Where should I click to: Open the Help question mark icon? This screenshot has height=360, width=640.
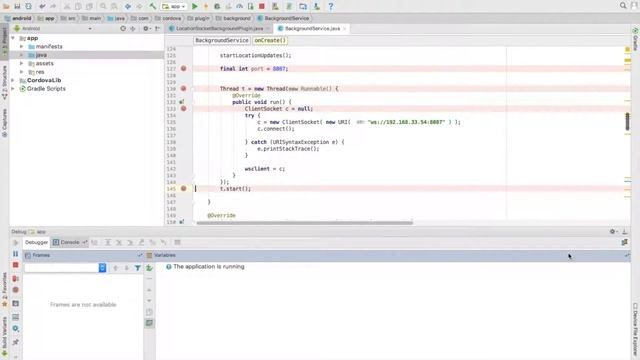(331, 6)
